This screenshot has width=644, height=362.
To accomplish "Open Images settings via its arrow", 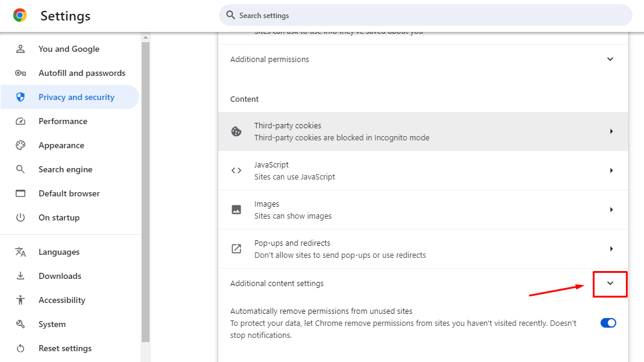I will [x=611, y=210].
